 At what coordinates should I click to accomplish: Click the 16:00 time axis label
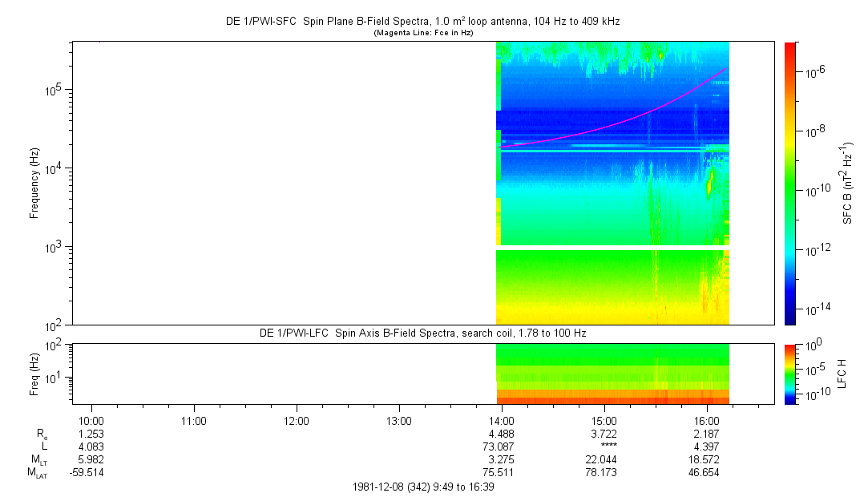(706, 420)
